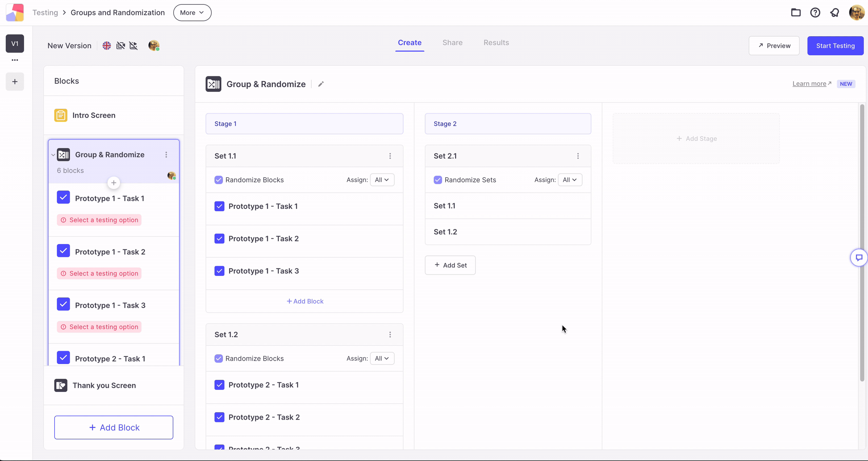This screenshot has width=868, height=461.
Task: Open the Assign dropdown in Set 2.1
Action: 570,180
